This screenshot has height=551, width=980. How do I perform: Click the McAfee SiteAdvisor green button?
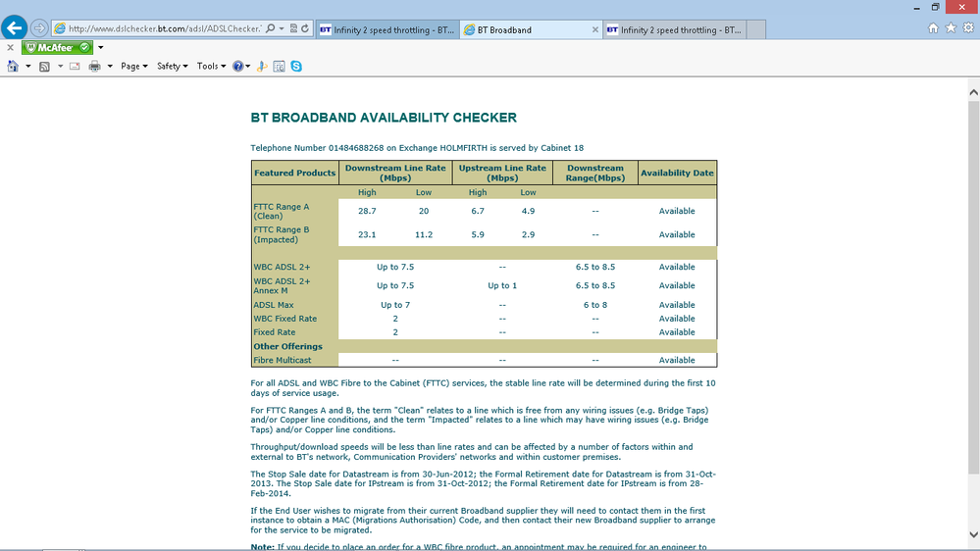click(x=57, y=47)
